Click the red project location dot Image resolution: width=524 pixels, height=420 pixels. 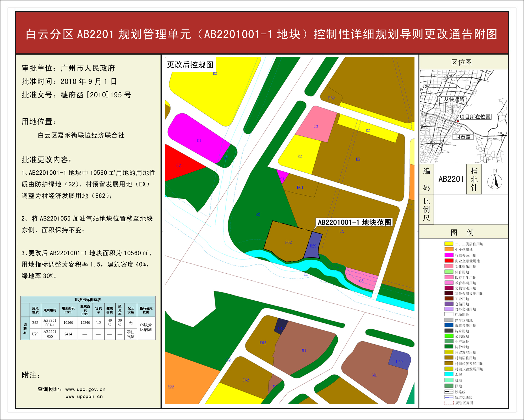(458, 121)
